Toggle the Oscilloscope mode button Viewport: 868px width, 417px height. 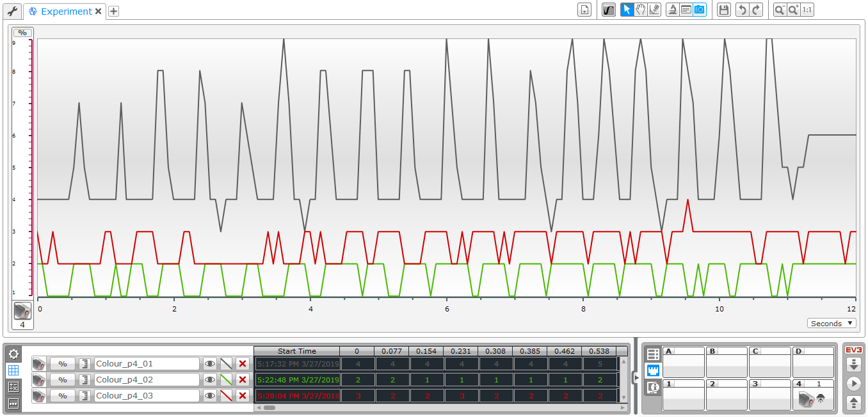(x=609, y=10)
